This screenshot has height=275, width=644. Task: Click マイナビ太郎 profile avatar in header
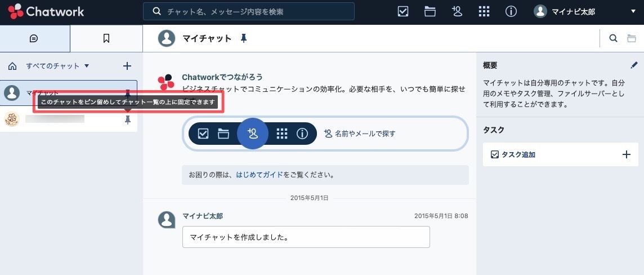540,11
